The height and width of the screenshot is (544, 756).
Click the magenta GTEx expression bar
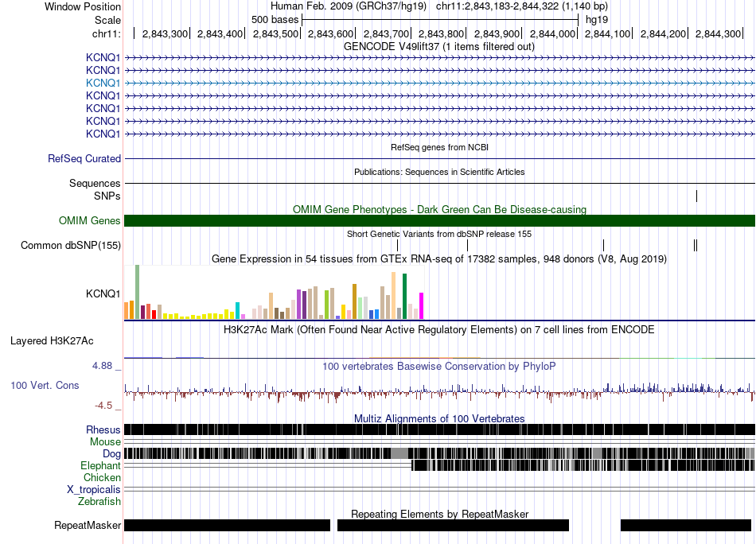(422, 306)
